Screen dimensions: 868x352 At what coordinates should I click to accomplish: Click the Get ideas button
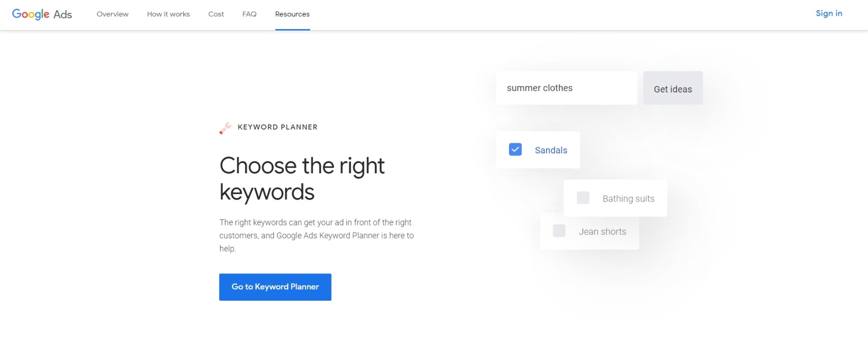(x=673, y=88)
